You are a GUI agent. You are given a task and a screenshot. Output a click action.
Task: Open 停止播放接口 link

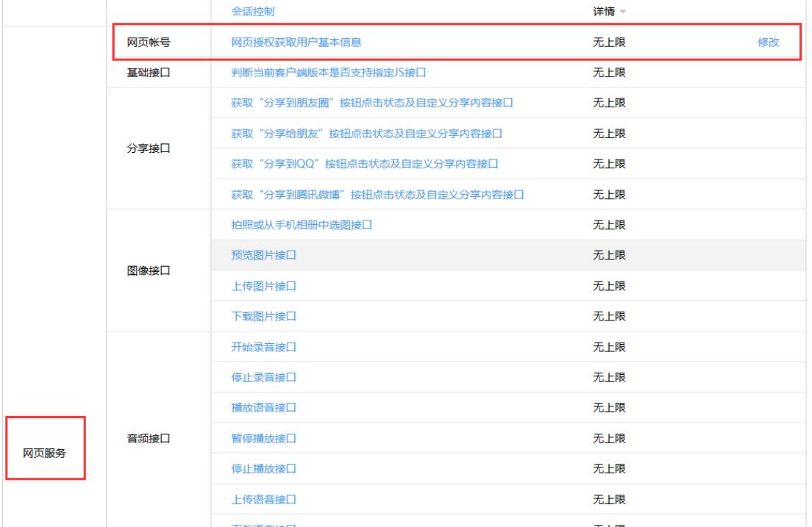(263, 469)
